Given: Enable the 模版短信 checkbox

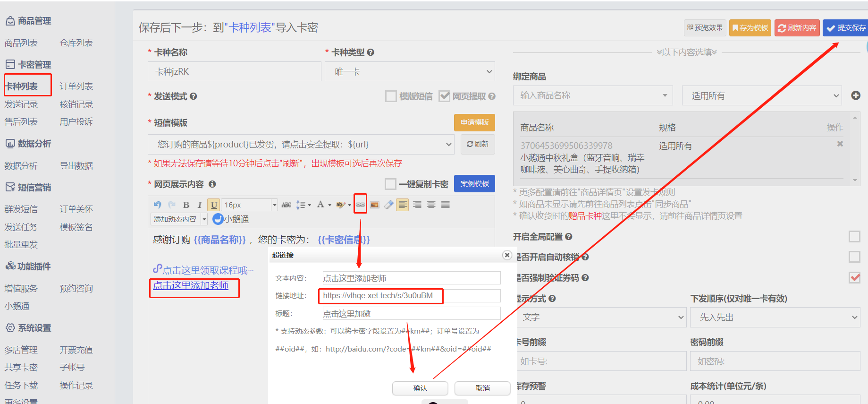Looking at the screenshot, I should (x=391, y=96).
